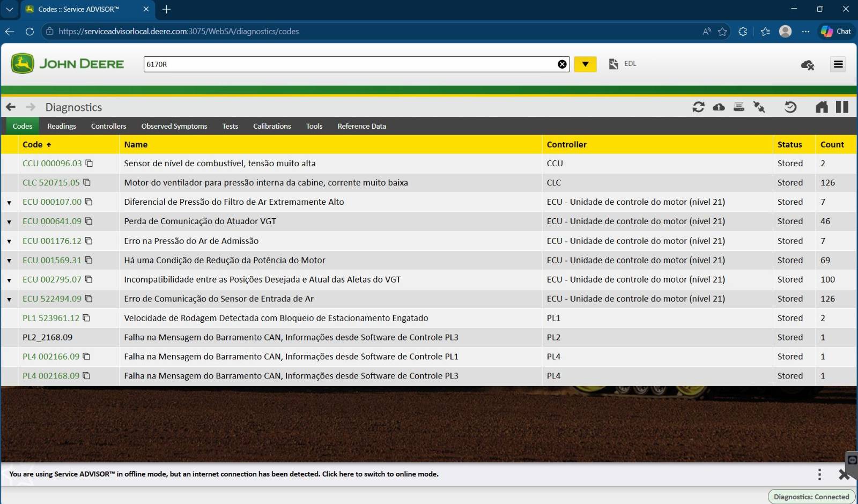Open the browser tab list dropdown
Viewport: 858px width, 504px height.
[x=10, y=9]
